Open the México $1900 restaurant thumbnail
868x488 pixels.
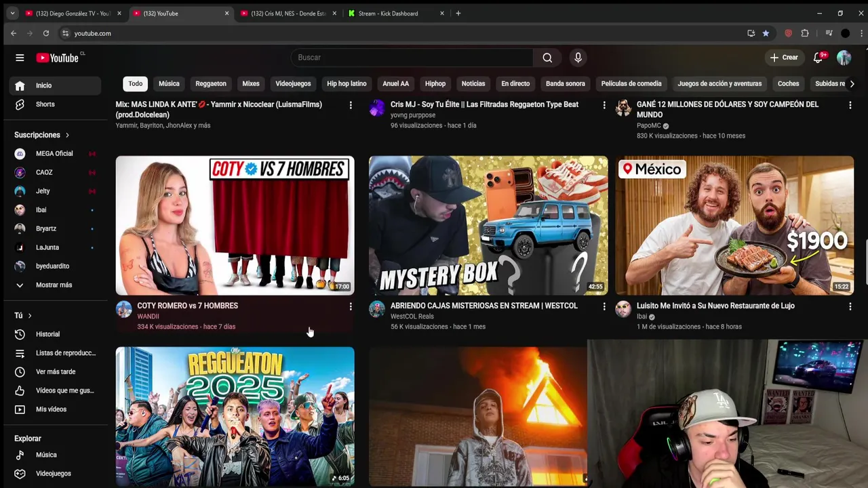point(734,226)
